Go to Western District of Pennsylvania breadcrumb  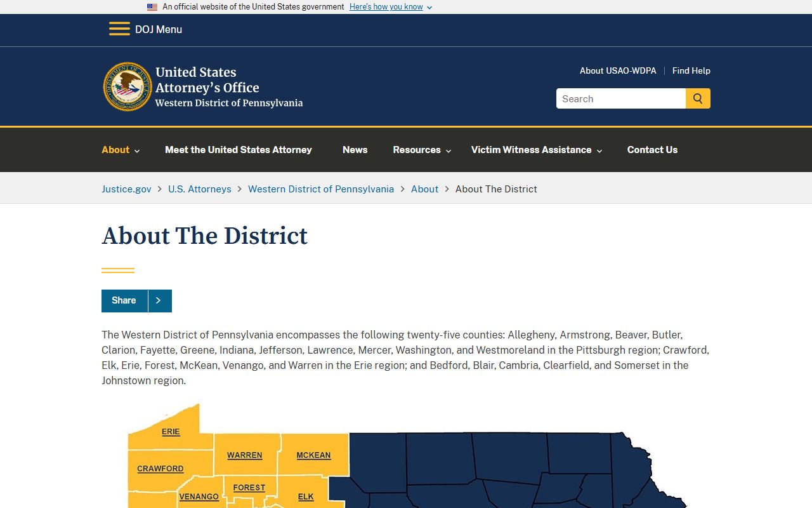(321, 189)
